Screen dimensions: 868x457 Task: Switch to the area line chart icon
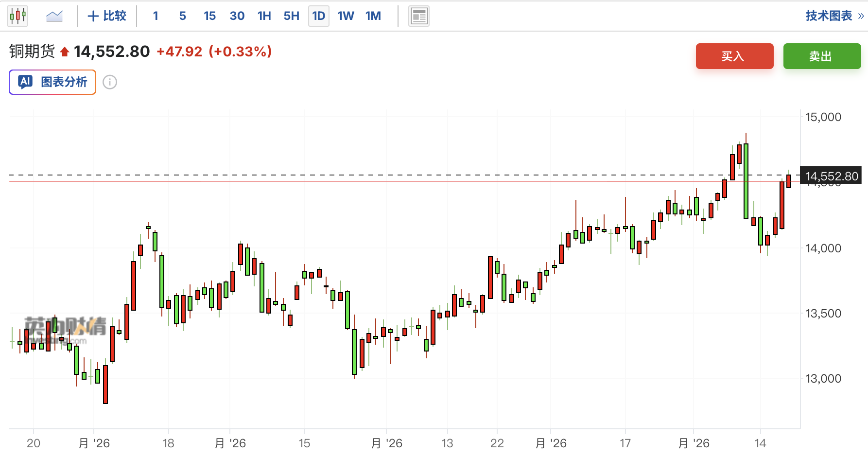[x=54, y=16]
